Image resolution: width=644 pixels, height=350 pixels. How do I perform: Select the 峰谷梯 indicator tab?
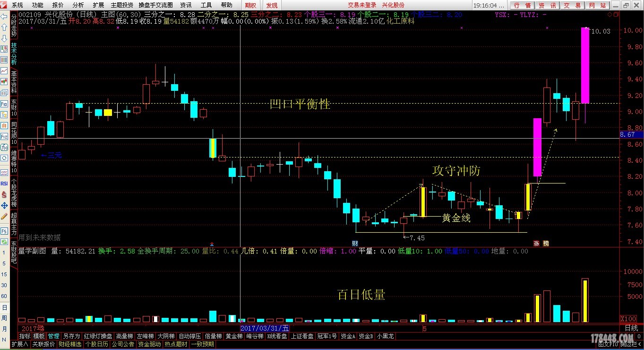[x=255, y=336]
